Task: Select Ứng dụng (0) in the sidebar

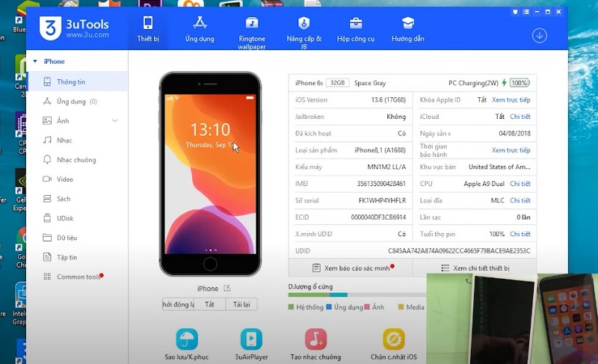Action: 78,102
